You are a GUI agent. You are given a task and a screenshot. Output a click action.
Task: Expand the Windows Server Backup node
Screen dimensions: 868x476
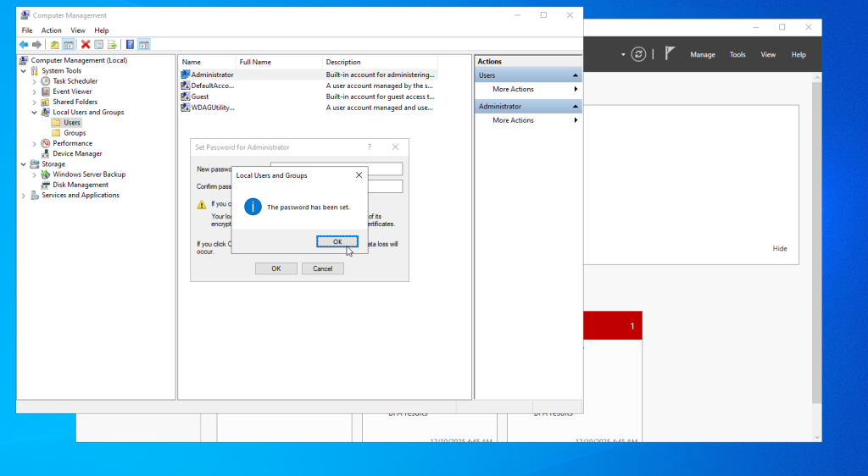34,174
